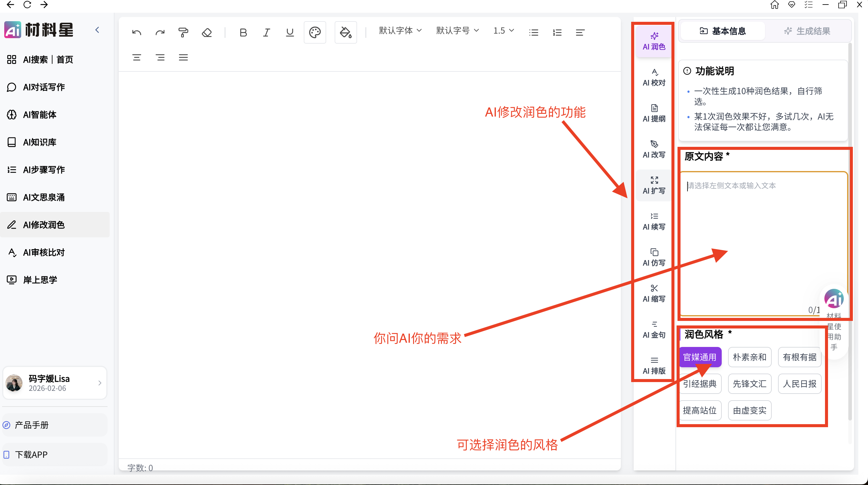This screenshot has height=485, width=868.
Task: Select the 人民日报 style option
Action: [799, 384]
